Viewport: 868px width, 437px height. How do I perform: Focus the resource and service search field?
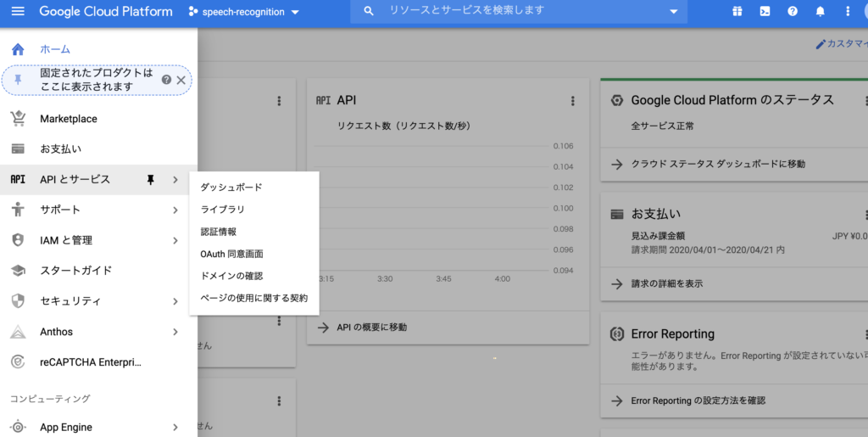pos(519,11)
